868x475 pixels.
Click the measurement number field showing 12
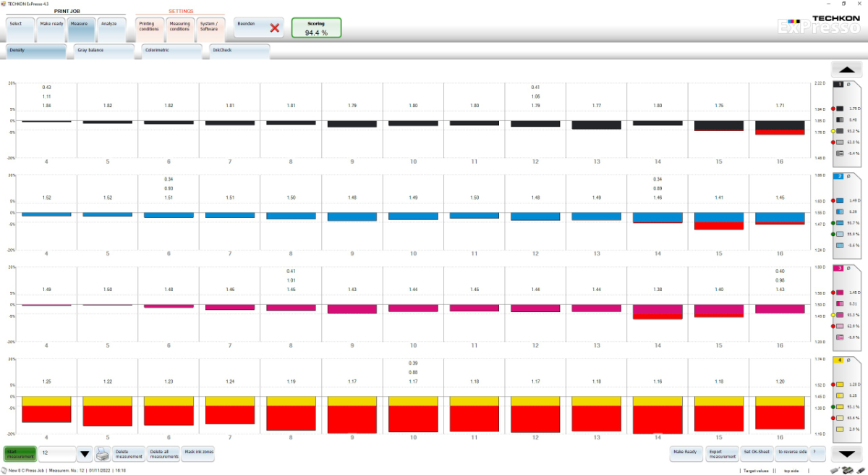coord(56,454)
